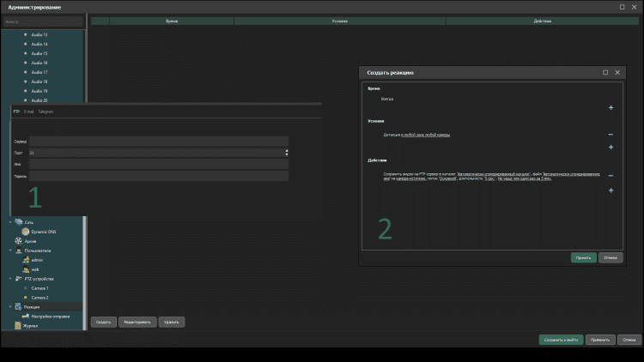The width and height of the screenshot is (644, 362).
Task: Click the Сервер input field
Action: pos(159,141)
